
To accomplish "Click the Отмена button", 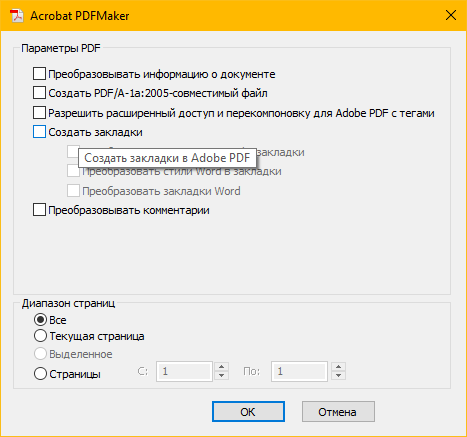I will tap(338, 412).
